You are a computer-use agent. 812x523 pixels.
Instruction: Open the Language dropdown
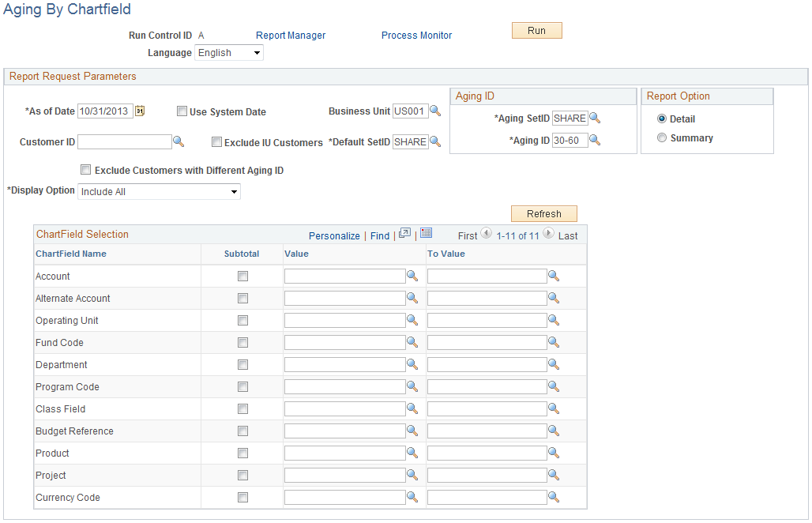point(229,53)
